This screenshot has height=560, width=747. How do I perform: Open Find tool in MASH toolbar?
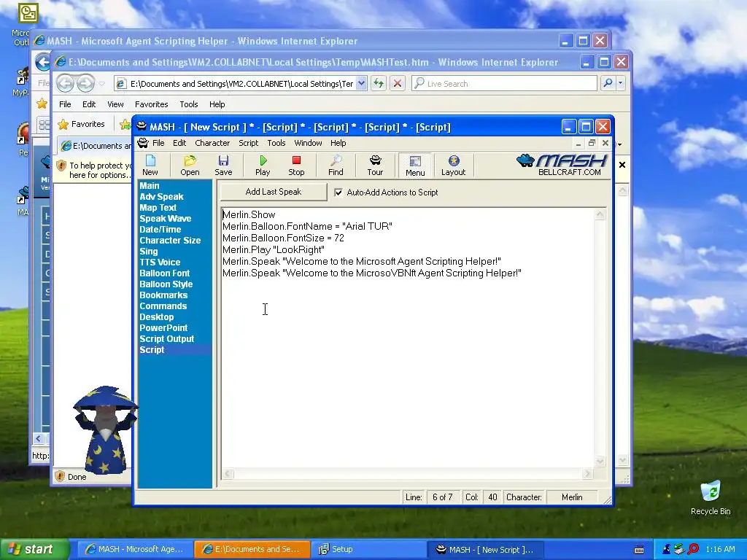(x=336, y=166)
